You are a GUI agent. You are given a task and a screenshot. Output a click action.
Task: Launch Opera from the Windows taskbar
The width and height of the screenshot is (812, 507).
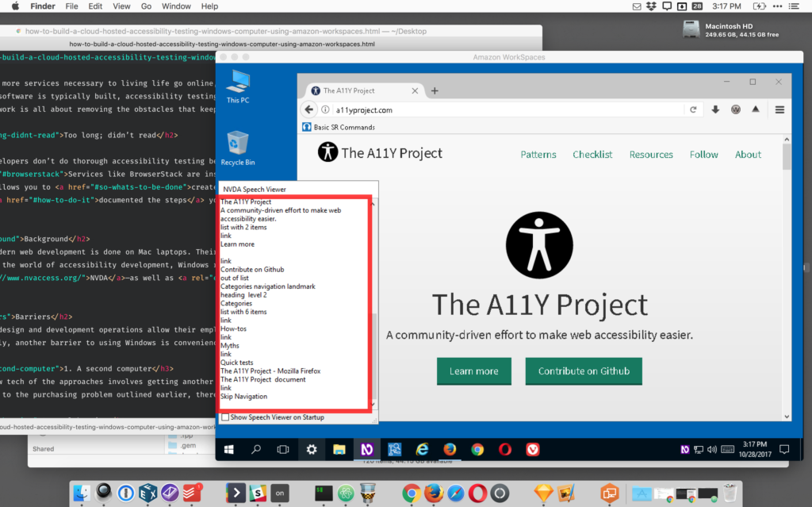point(505,449)
